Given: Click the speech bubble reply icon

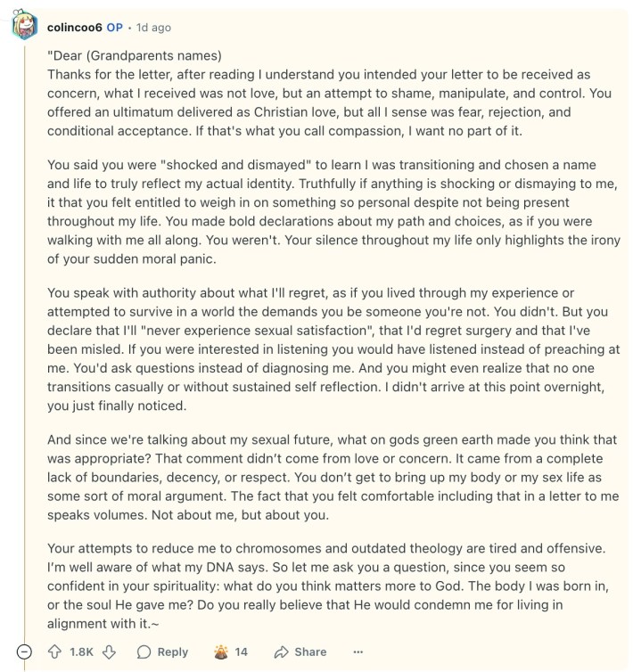Looking at the screenshot, I should [144, 652].
